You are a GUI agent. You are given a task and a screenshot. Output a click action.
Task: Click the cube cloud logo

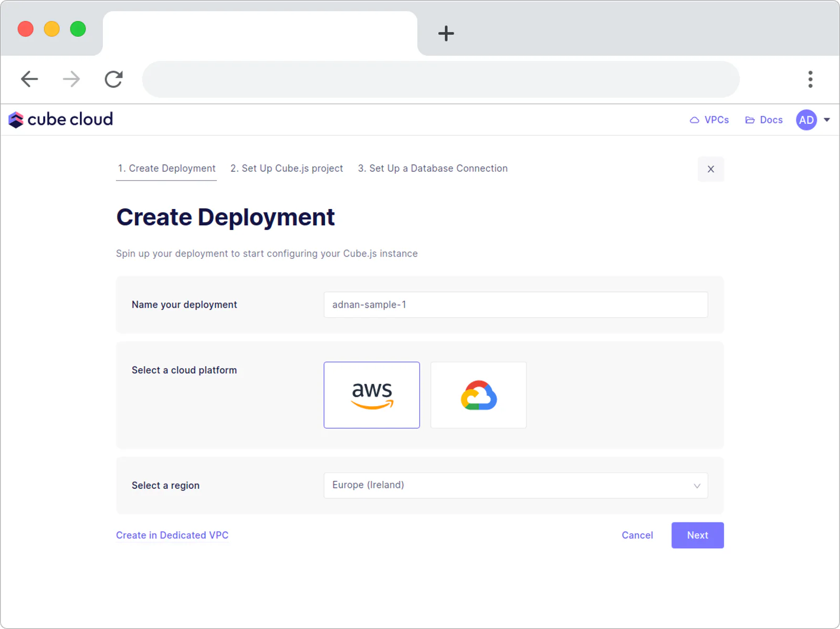[61, 120]
